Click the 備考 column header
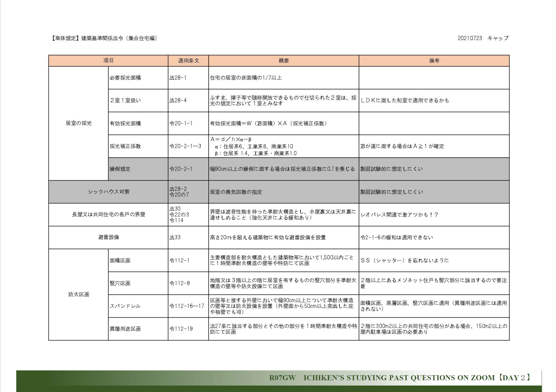The height and width of the screenshot is (392, 556). (x=434, y=61)
